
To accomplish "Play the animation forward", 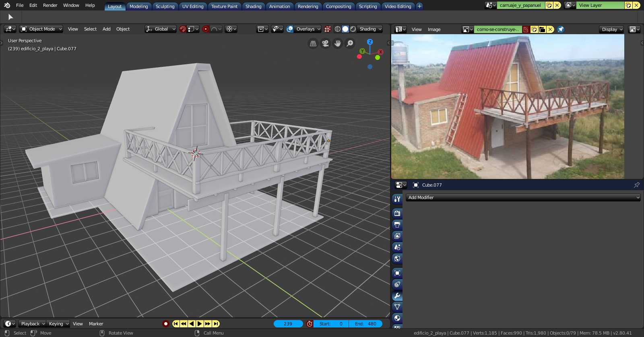I will tap(200, 324).
